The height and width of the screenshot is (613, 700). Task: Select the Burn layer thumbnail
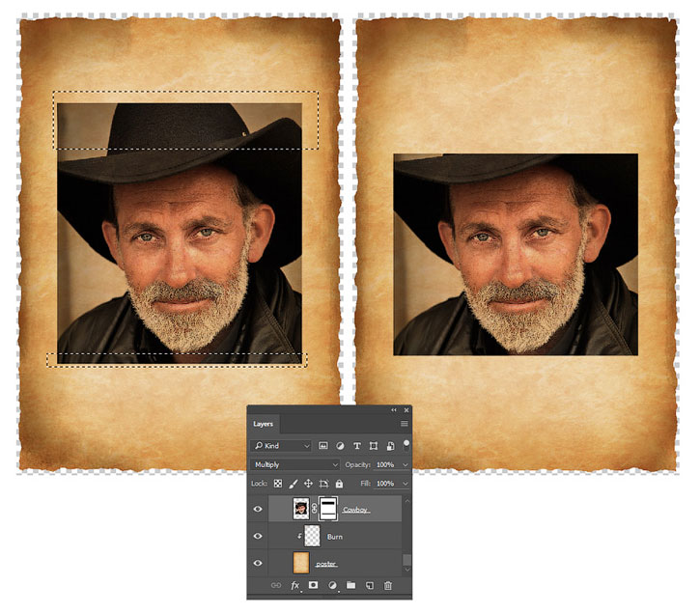(312, 536)
